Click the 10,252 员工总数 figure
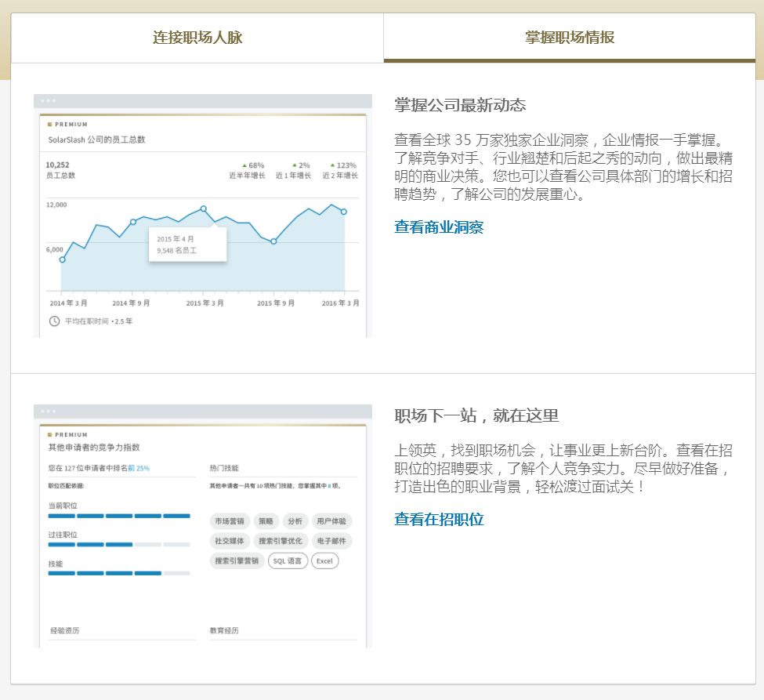 (60, 170)
